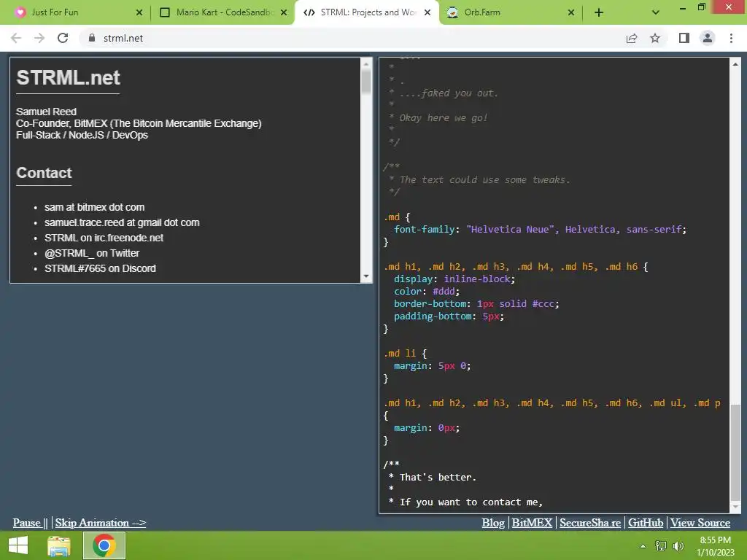Close the Orb.Farm tab
747x560 pixels.
click(571, 13)
